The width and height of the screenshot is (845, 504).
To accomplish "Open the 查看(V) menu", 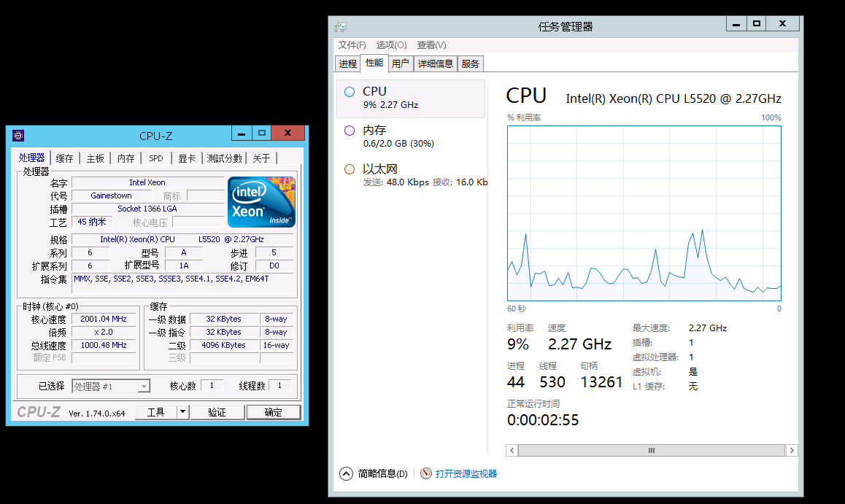I will tap(431, 44).
